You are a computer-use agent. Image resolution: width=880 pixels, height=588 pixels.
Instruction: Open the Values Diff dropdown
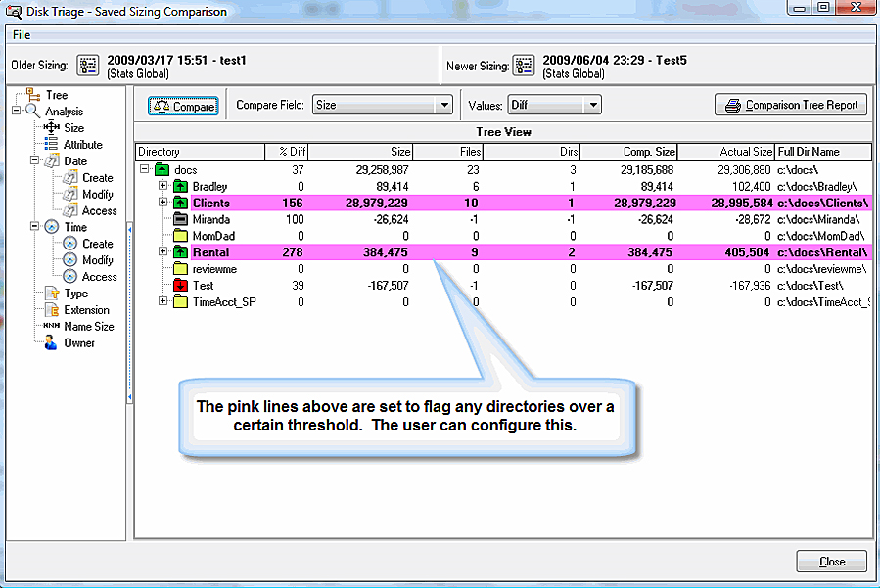[x=591, y=105]
